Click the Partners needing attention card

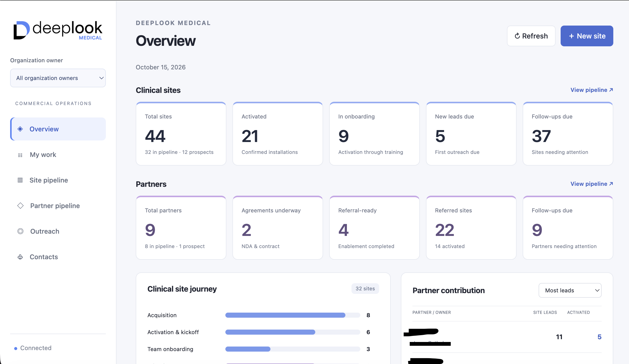point(568,228)
